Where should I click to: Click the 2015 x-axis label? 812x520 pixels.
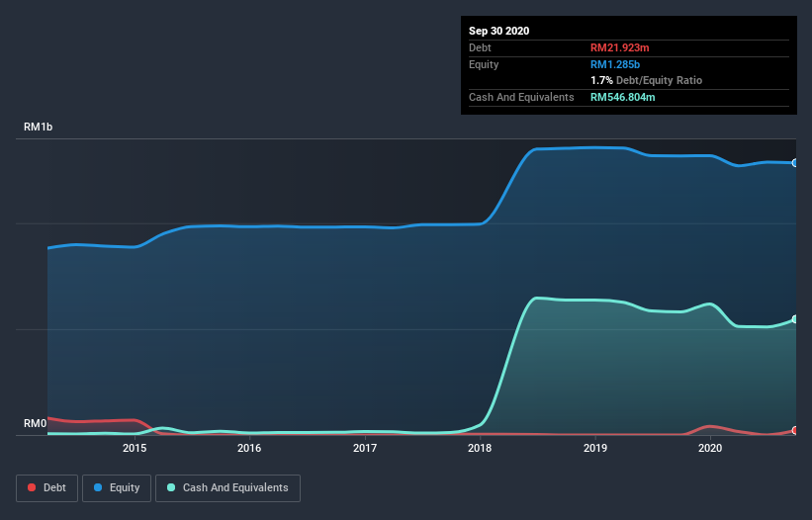click(135, 448)
